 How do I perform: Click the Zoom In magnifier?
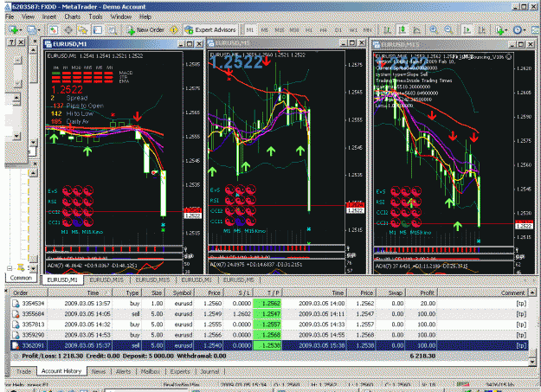[x=434, y=30]
